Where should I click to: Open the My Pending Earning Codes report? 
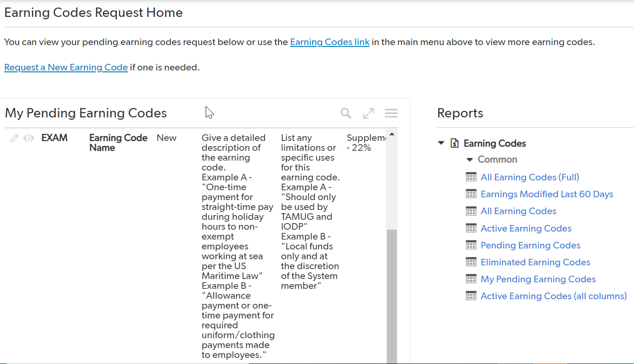tap(538, 279)
